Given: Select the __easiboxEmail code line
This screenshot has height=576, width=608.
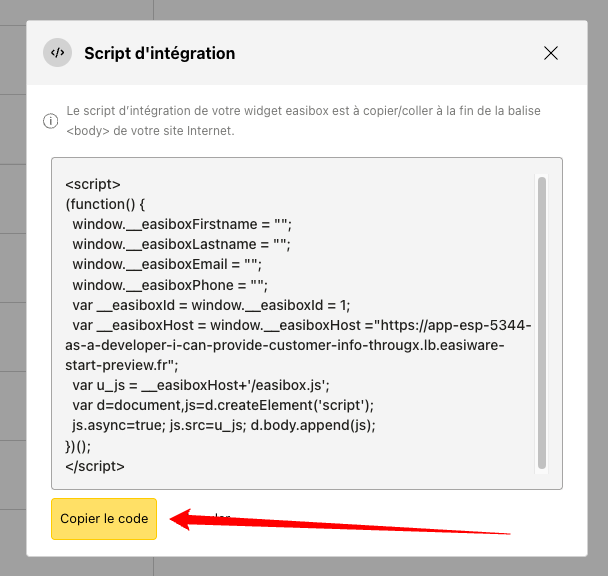Looking at the screenshot, I should (166, 265).
